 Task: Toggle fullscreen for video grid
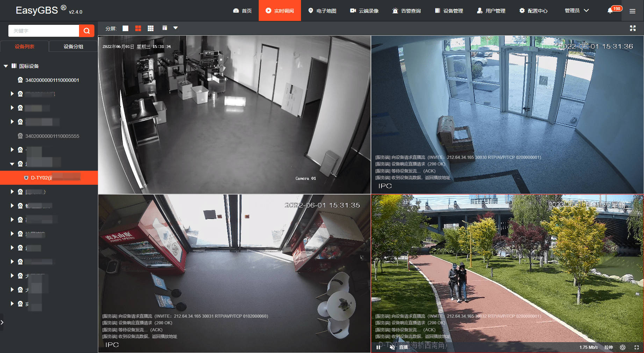633,28
